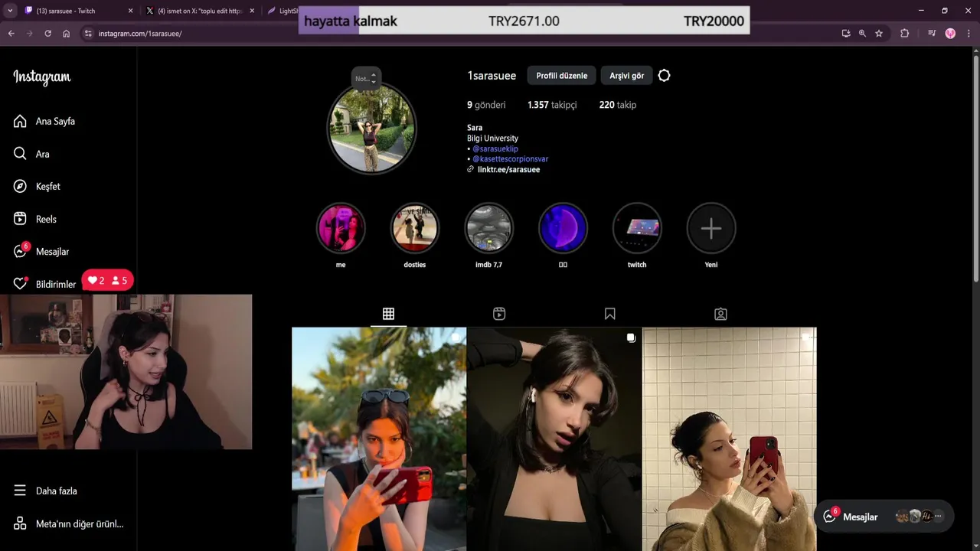Click the page vertical scrollbar

click(x=975, y=167)
